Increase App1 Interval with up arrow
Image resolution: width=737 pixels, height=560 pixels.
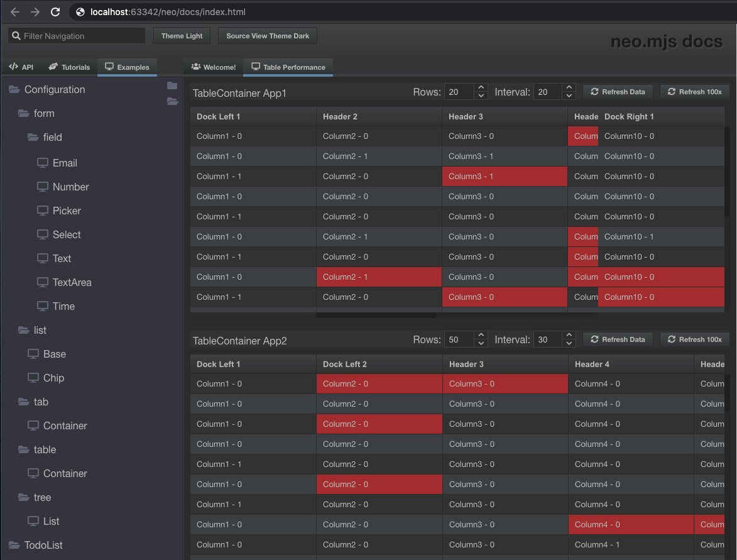(569, 87)
